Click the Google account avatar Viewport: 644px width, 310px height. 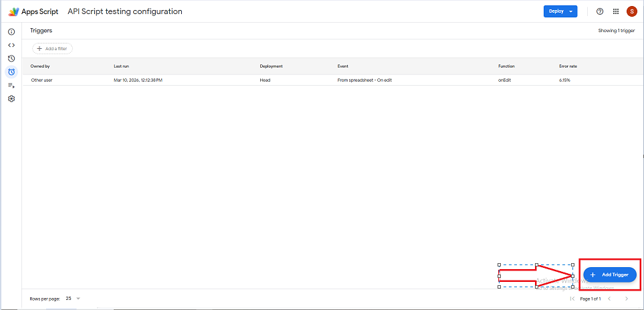(x=631, y=11)
